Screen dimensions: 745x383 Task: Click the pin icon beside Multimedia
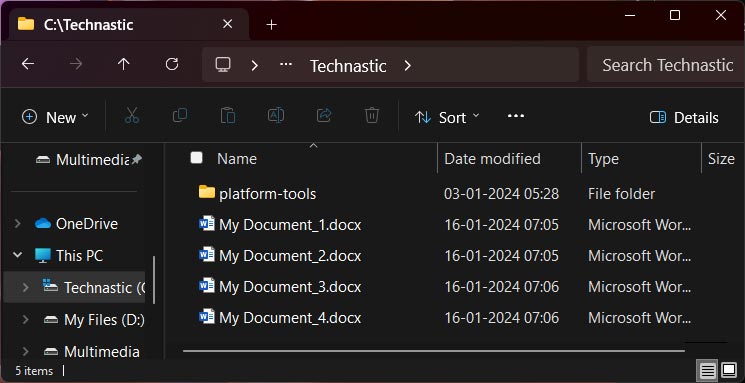click(x=136, y=160)
